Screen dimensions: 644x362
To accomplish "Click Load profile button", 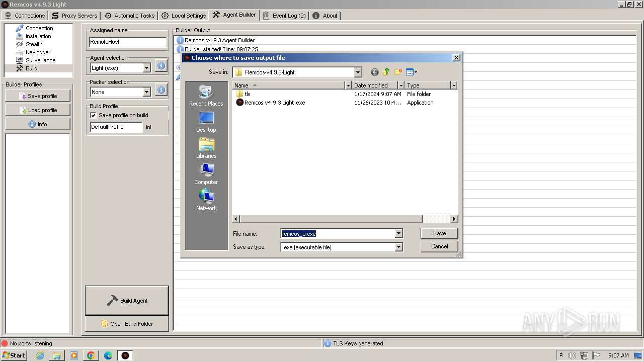I will coord(38,110).
